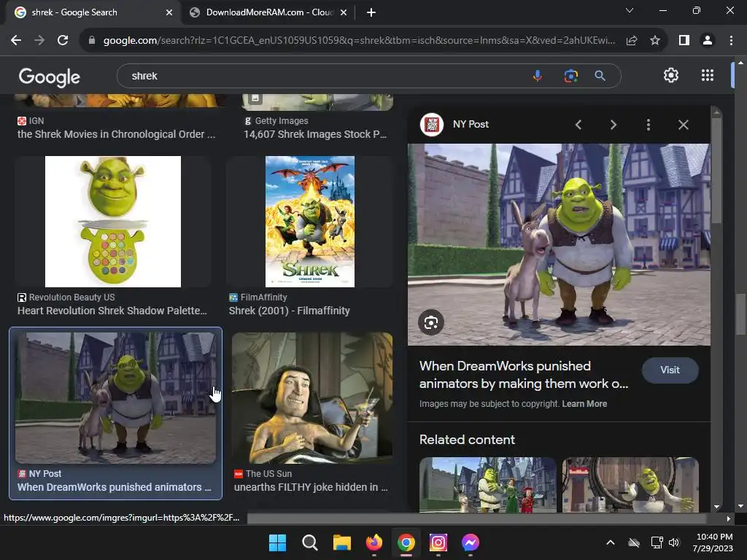Close the DownloadMoreRAM.com tab
This screenshot has width=747, height=560.
coord(344,12)
